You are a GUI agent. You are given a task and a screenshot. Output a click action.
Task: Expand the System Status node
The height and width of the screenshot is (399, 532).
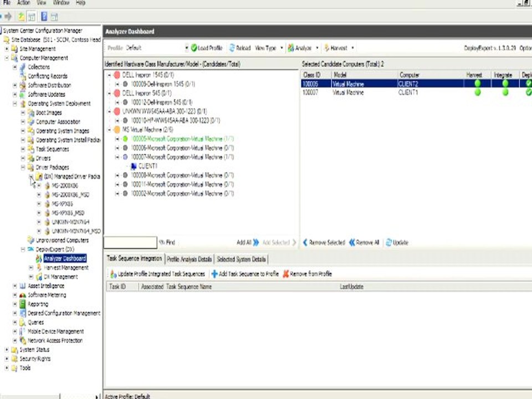[7, 350]
